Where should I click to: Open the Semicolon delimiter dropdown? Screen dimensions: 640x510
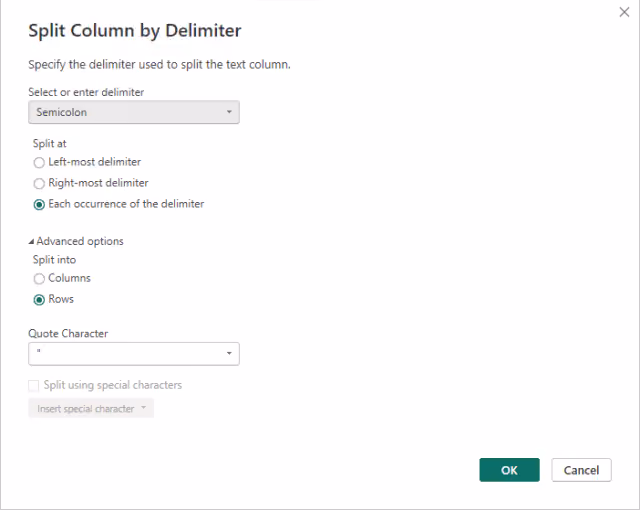[134, 112]
